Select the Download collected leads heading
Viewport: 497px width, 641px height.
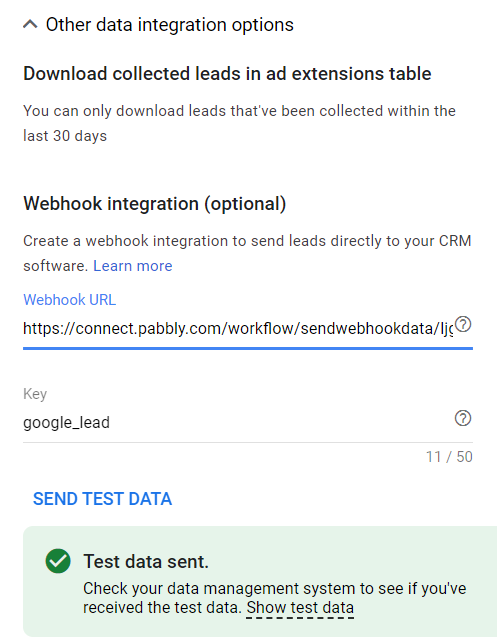pyautogui.click(x=227, y=74)
